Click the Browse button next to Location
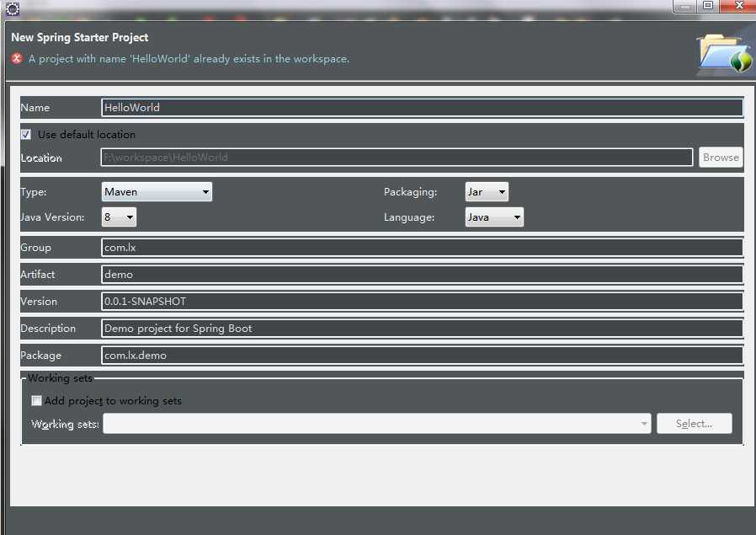The image size is (756, 535). click(x=721, y=158)
